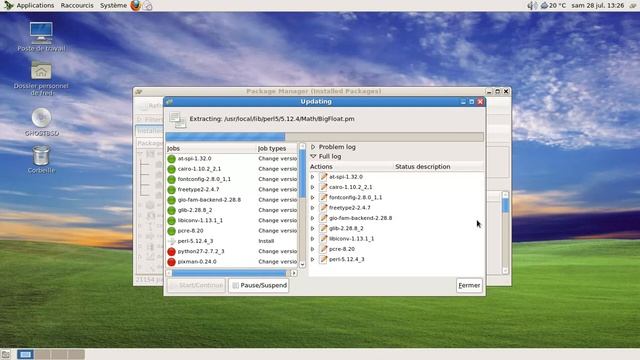Viewport: 640px width, 360px height.
Task: Expand pcre-8.20 entry in Actions log
Action: (x=313, y=249)
